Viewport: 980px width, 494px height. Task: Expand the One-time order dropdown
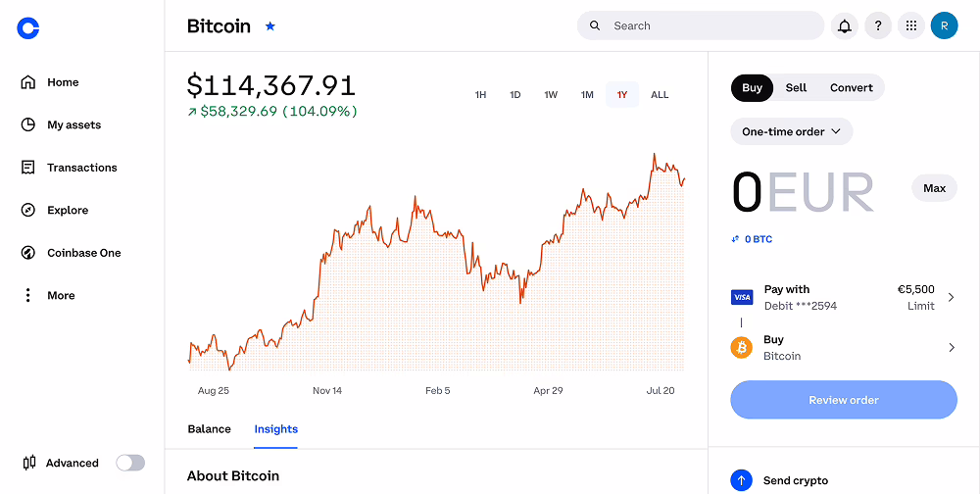click(791, 131)
